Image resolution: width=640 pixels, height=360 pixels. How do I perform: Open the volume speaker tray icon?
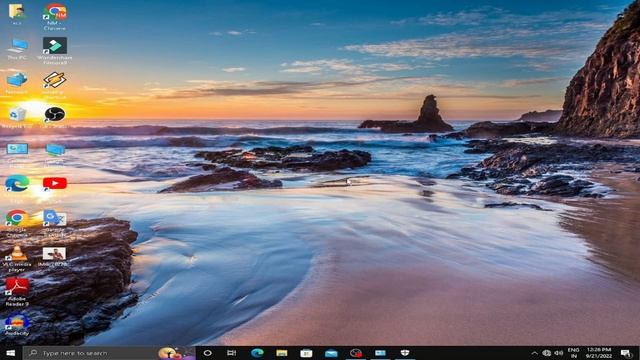(x=558, y=353)
